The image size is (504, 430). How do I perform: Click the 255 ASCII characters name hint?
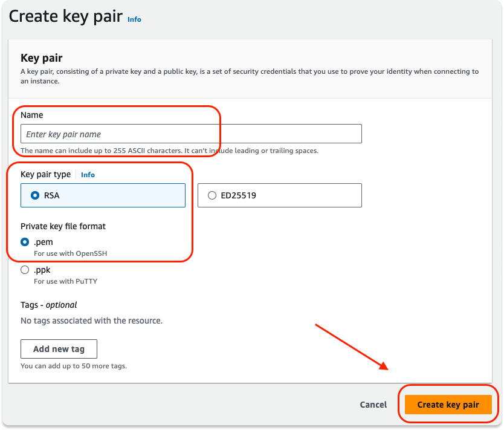[169, 151]
